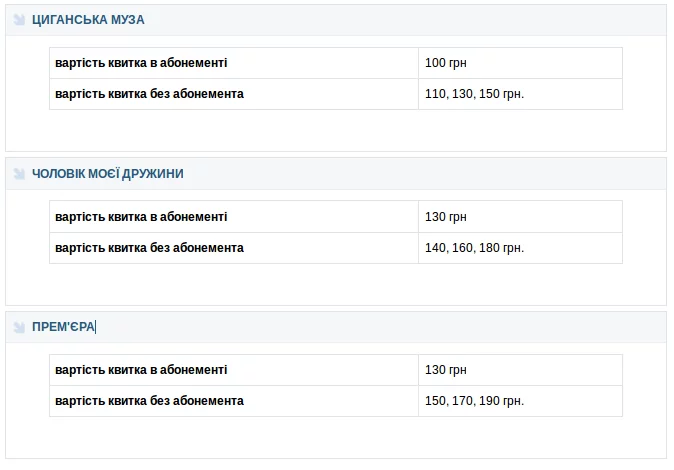
Task: Collapse the ЦИГАНСЬКА МУЗА section heading
Action: 88,20
